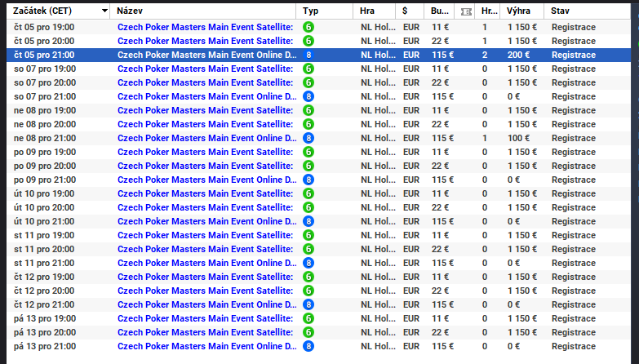Click the blue 8 icon for út 10 pro 21:00

tap(308, 221)
